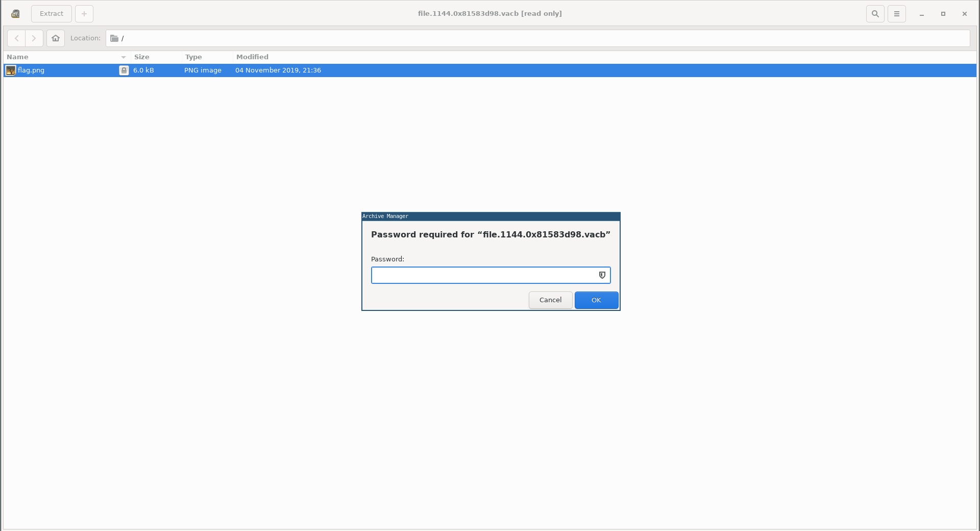Click the flag.png thumbnail icon
The width and height of the screenshot is (980, 531).
[11, 70]
